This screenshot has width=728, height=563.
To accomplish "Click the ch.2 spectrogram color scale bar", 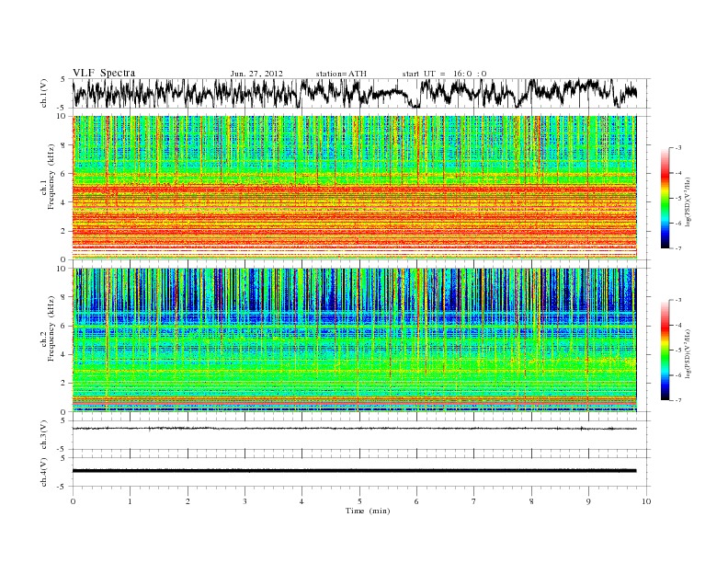I will (x=665, y=350).
